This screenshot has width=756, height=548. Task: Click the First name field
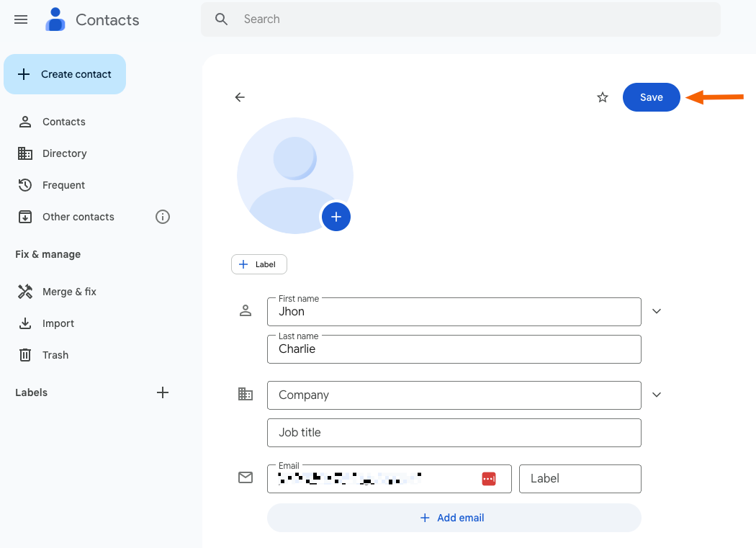tap(454, 312)
